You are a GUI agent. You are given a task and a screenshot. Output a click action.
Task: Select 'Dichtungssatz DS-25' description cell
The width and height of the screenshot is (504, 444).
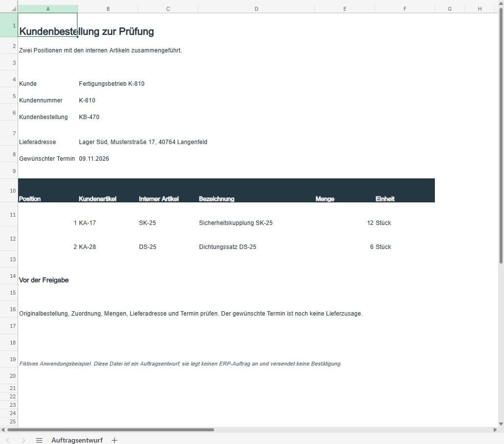pos(227,247)
